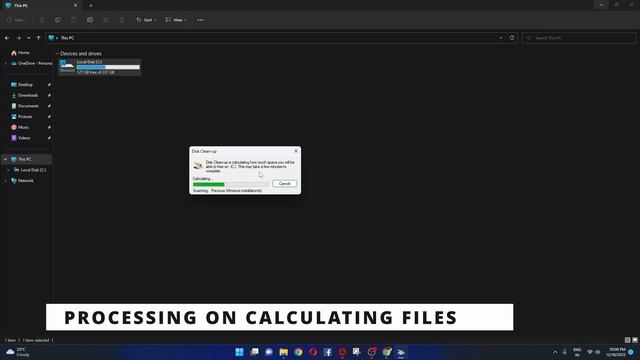Launch Google Chrome from taskbar
Image resolution: width=640 pixels, height=360 pixels.
coord(298,352)
